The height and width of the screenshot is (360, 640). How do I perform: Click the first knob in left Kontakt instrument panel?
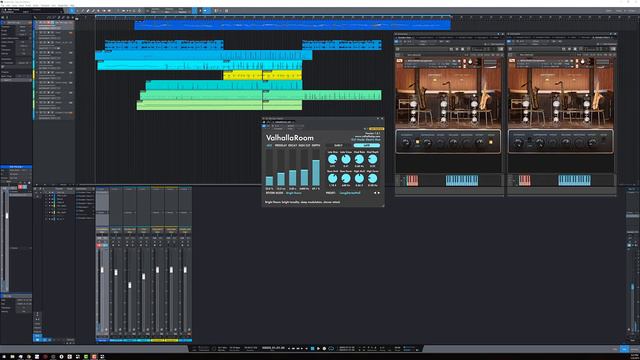pos(405,142)
